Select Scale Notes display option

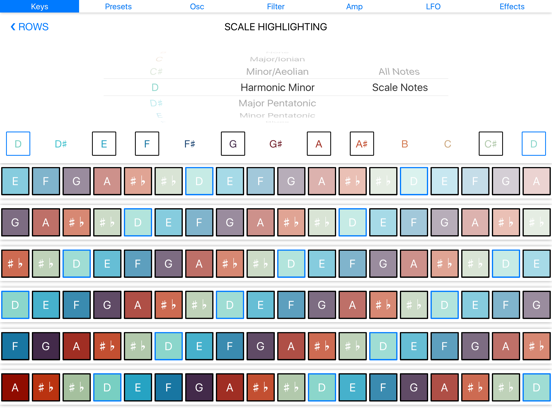point(400,87)
